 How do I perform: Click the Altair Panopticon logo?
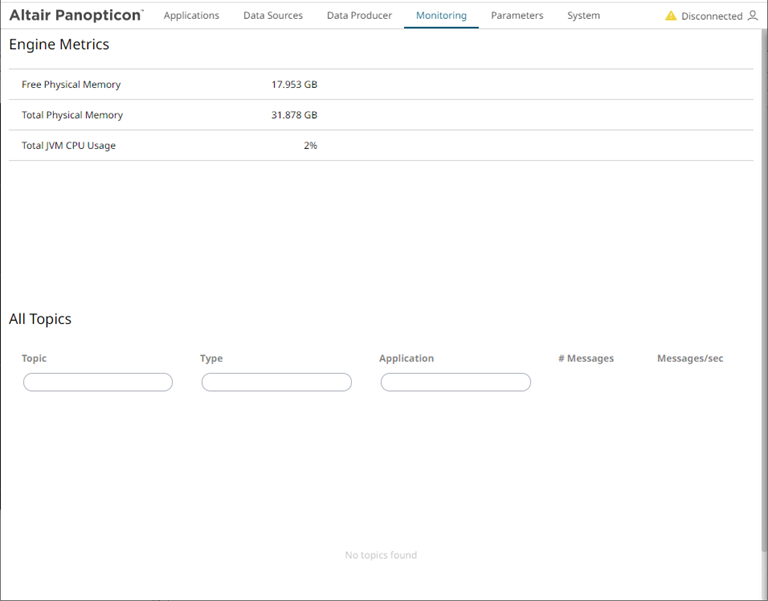tap(76, 15)
